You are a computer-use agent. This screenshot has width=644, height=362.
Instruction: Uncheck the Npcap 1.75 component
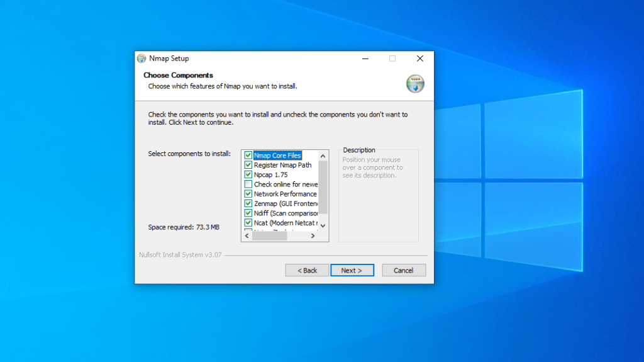tap(248, 174)
